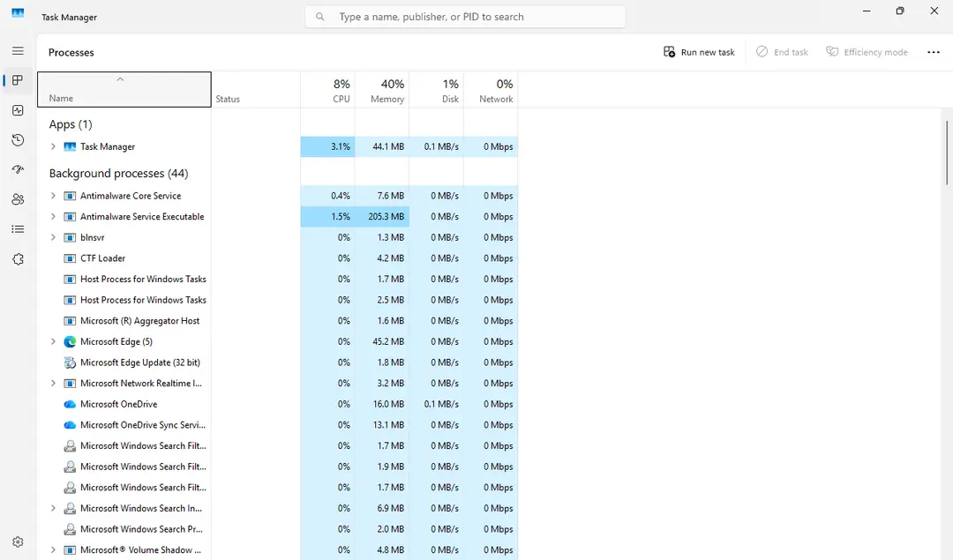The image size is (953, 560).
Task: Click the Run new task button
Action: pyautogui.click(x=699, y=52)
